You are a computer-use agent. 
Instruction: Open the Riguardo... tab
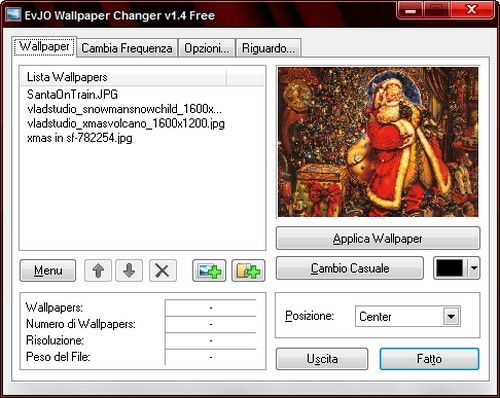[x=268, y=48]
